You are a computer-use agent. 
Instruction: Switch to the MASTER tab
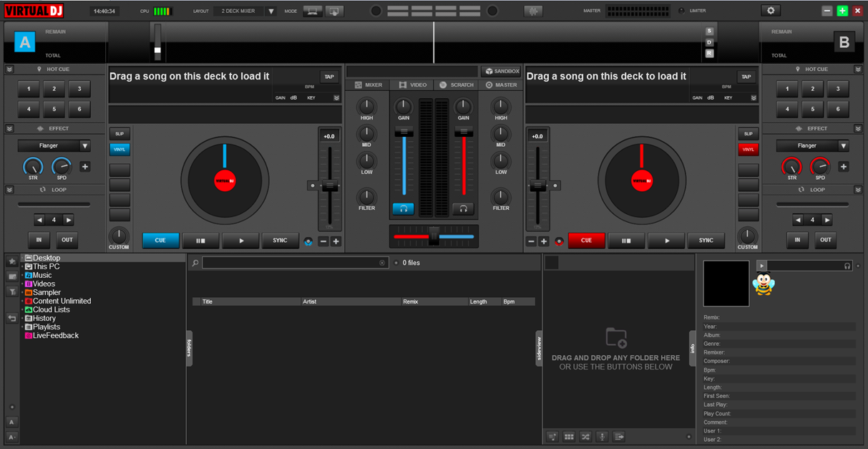pos(501,85)
